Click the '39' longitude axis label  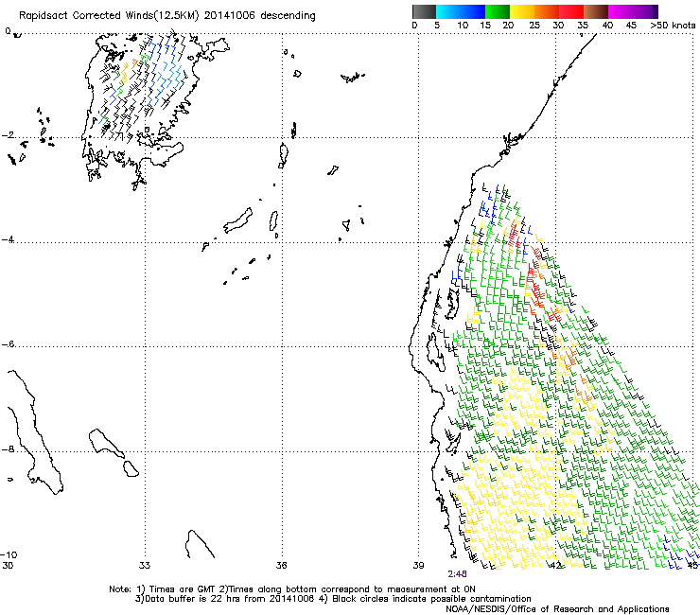418,566
